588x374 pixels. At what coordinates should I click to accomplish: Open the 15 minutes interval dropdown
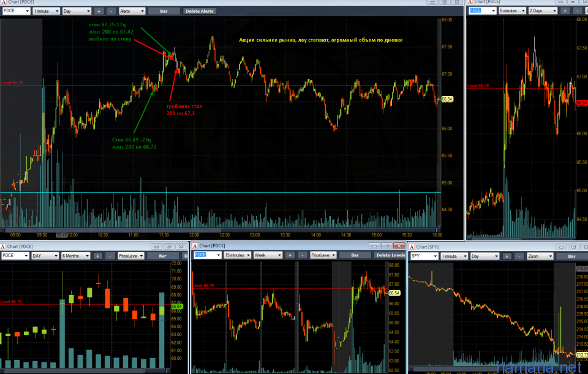(238, 255)
